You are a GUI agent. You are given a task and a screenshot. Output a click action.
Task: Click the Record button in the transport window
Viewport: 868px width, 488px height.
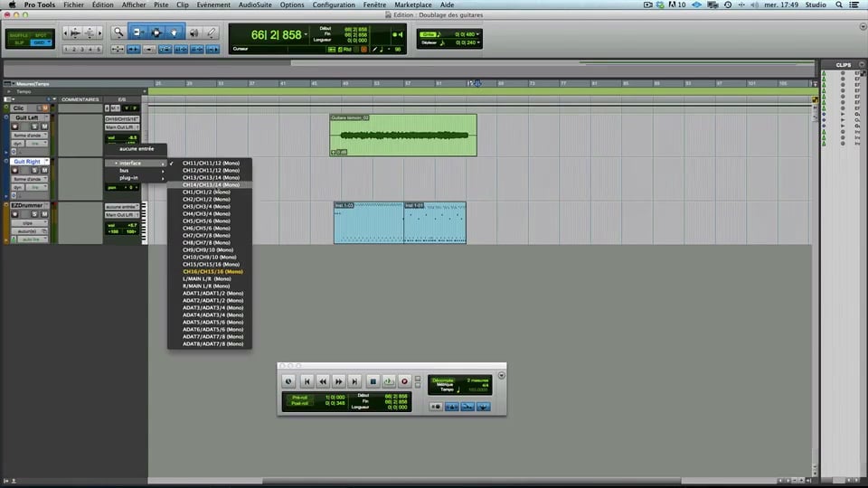click(x=405, y=381)
